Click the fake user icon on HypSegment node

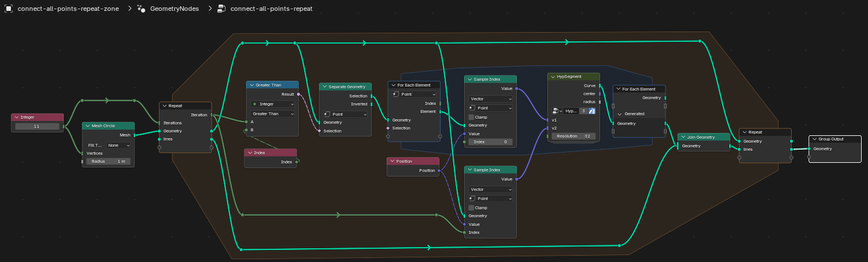click(x=591, y=111)
